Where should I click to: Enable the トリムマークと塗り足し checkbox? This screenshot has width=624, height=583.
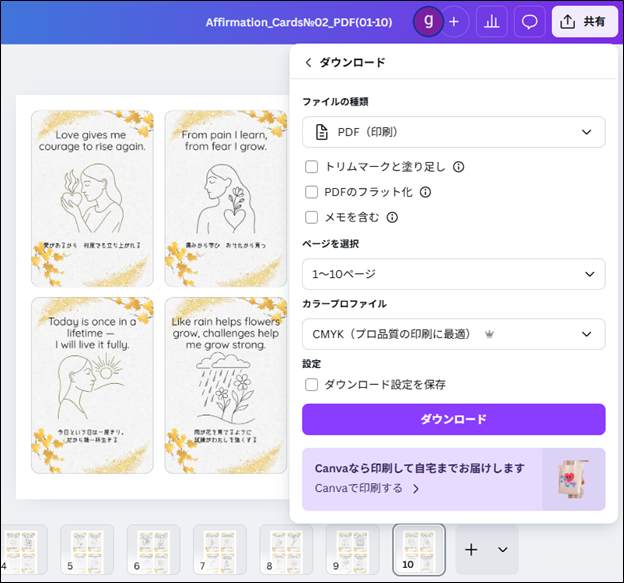click(x=312, y=167)
